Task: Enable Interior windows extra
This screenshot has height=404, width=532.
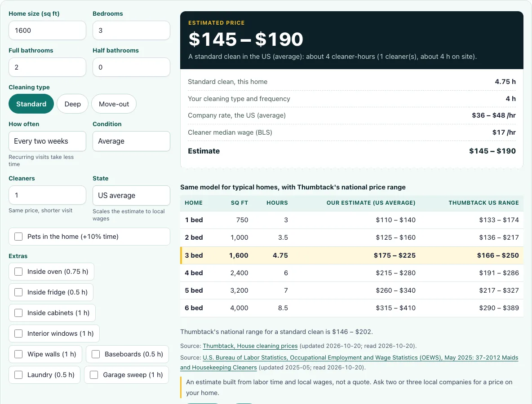Action: [x=18, y=334]
